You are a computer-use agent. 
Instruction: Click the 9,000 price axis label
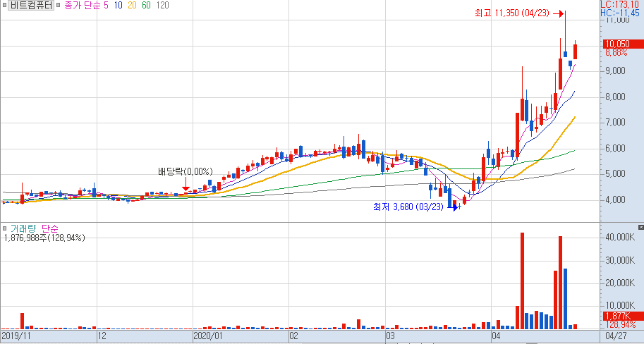[x=615, y=71]
